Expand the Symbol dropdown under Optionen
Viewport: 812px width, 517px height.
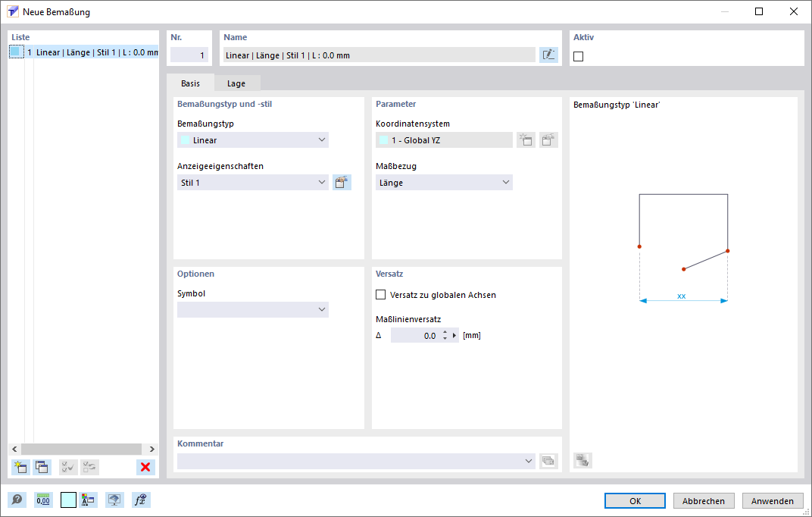(x=253, y=309)
